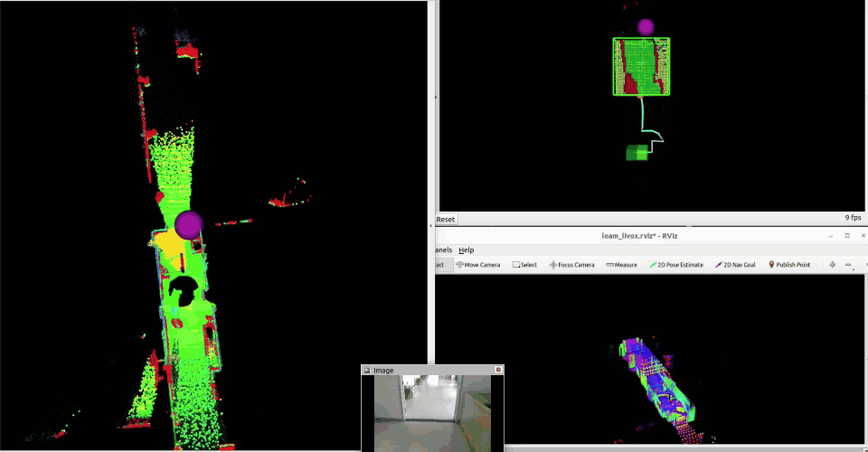The image size is (868, 452).
Task: Activate the 2D Pose Estimate tool
Action: coord(676,265)
